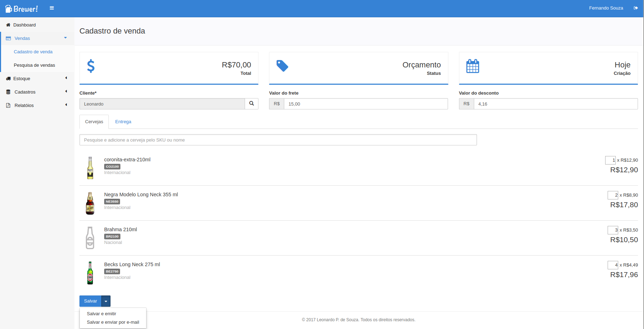
Task: Choose Salvar e emitir option
Action: (101, 314)
